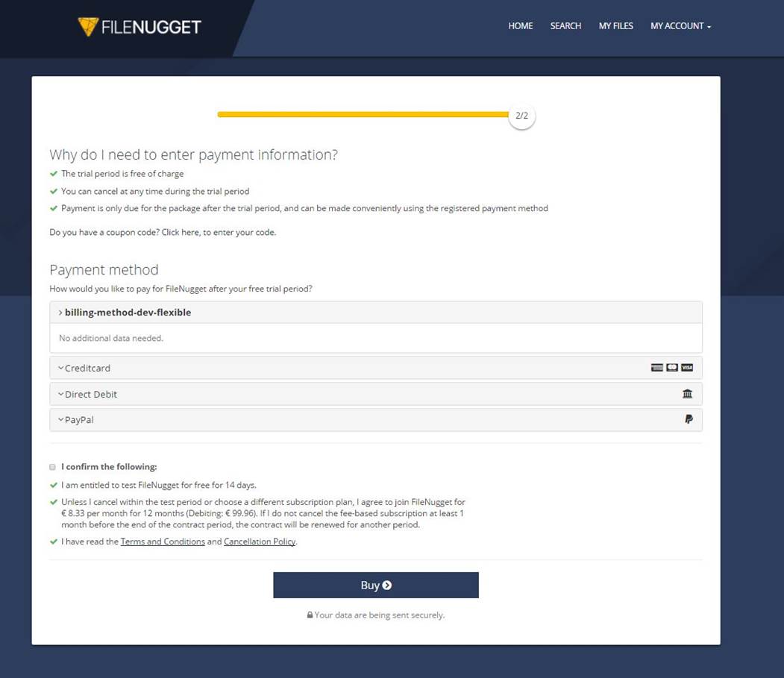This screenshot has height=678, width=784.
Task: Expand the billing-method-dev-flexible option
Action: click(x=375, y=313)
